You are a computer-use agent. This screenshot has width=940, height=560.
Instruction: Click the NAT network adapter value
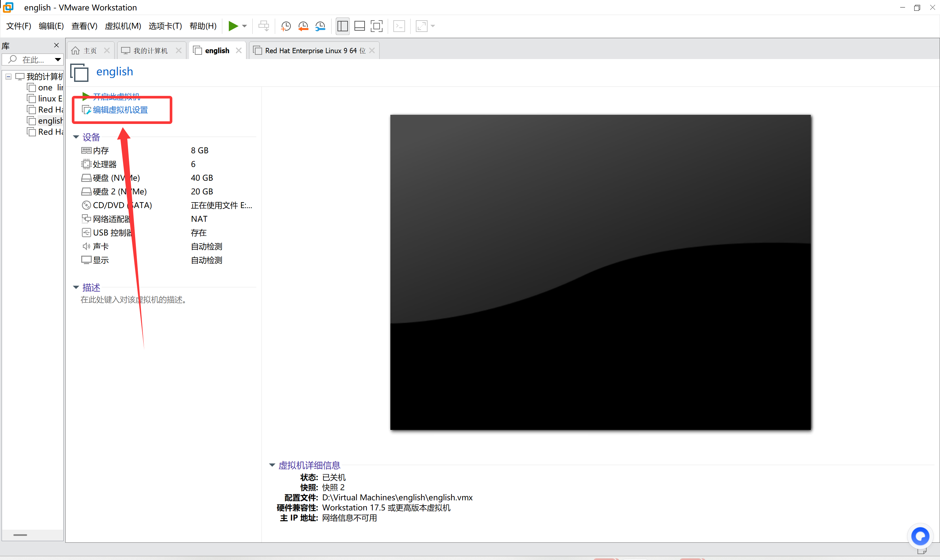tap(199, 219)
